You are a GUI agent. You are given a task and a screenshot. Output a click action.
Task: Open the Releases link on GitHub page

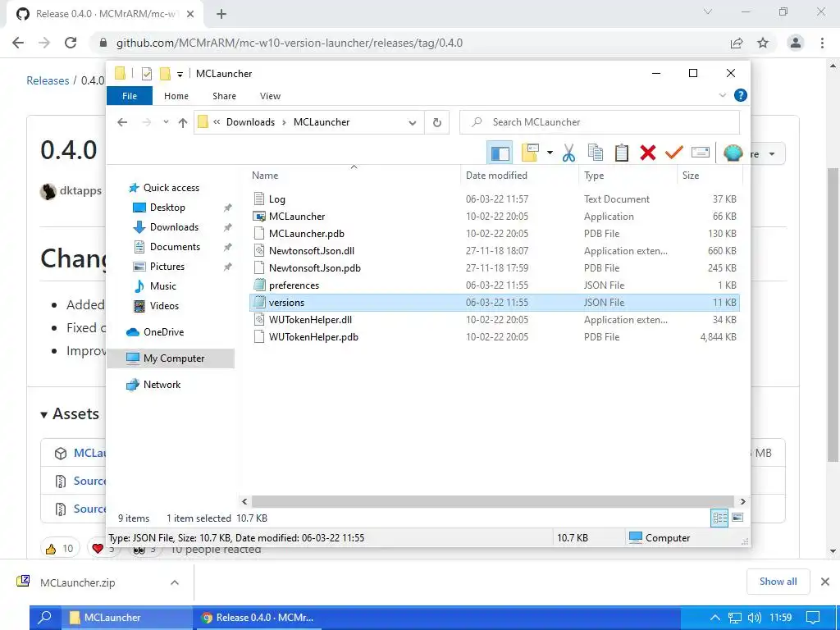(48, 80)
